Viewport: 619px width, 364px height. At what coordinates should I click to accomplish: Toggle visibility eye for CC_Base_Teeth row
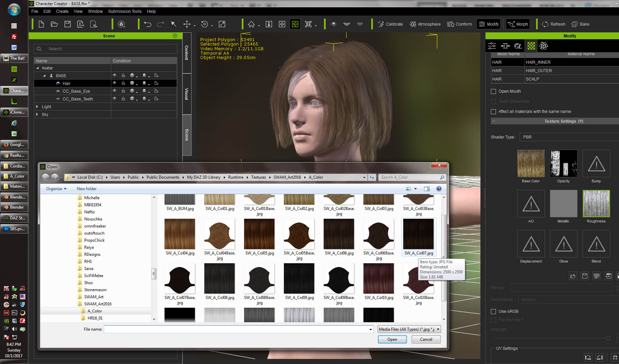point(115,98)
